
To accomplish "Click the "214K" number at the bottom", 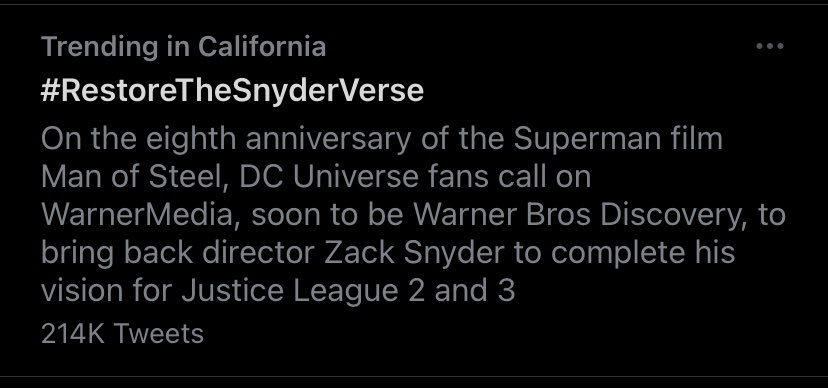I will pos(73,334).
